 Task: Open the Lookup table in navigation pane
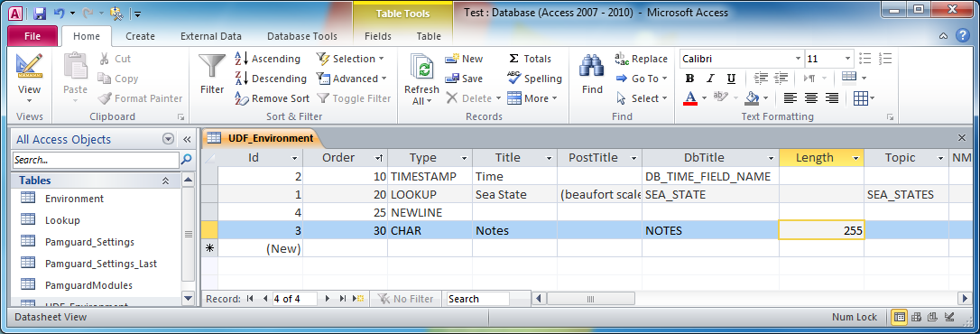62,220
